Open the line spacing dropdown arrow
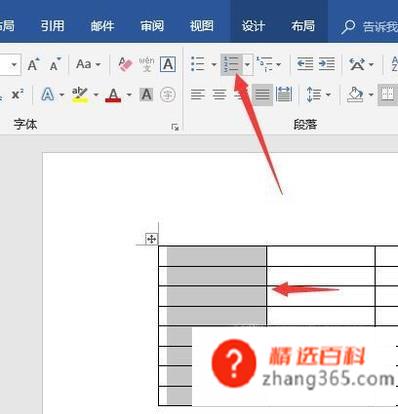This screenshot has height=414, width=398. tap(328, 95)
